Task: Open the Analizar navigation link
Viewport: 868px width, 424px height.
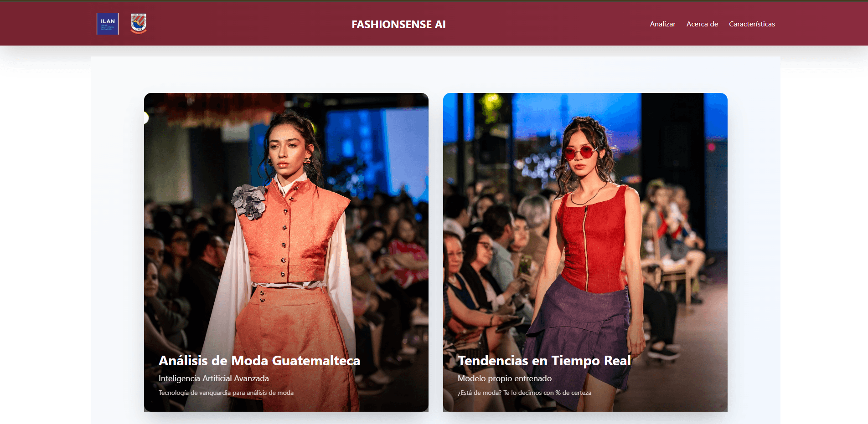Action: click(662, 24)
